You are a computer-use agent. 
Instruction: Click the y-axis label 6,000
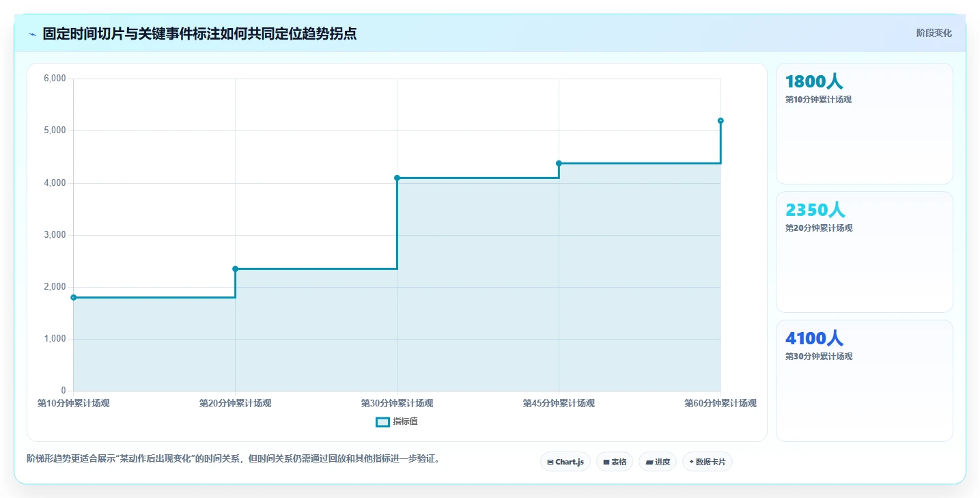point(55,79)
